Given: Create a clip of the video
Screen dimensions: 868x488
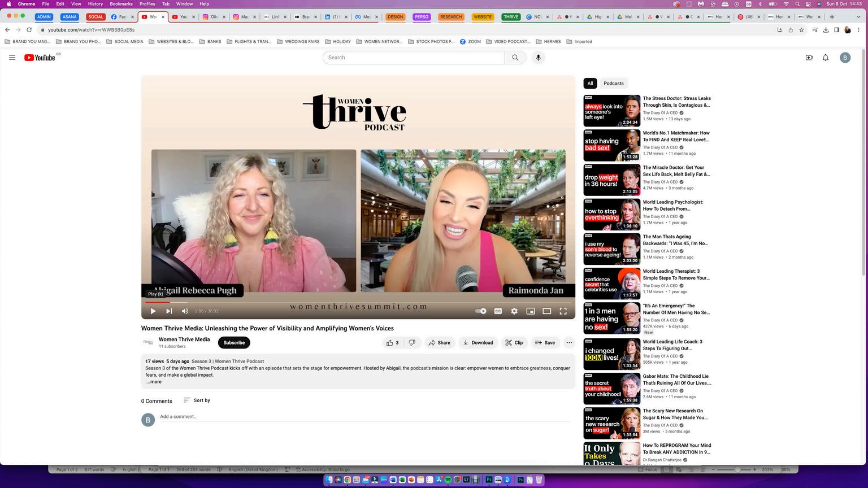Looking at the screenshot, I should [514, 343].
